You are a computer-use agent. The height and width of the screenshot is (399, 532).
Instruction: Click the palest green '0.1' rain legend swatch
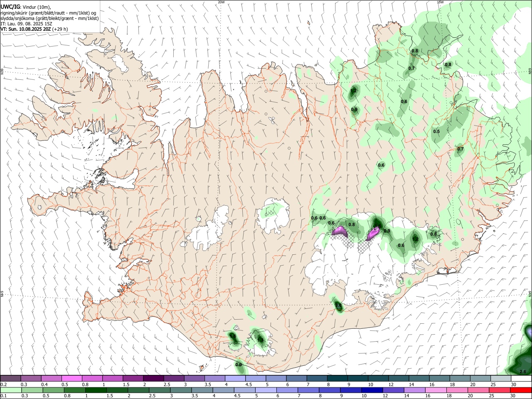(x=11, y=390)
